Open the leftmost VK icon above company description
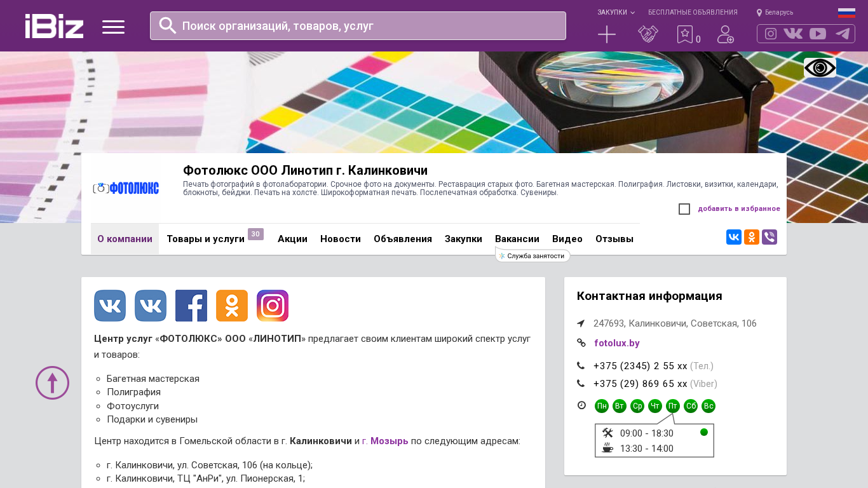868x488 pixels. (110, 306)
